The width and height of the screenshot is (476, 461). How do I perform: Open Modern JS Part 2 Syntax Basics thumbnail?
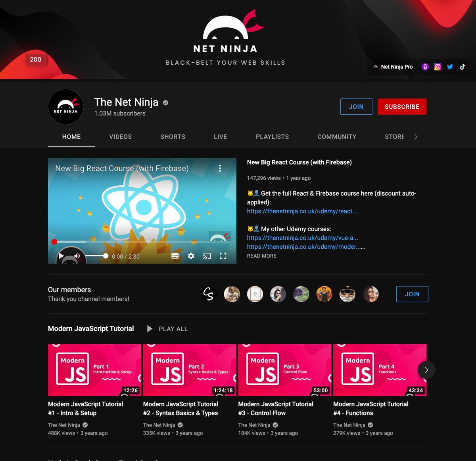190,370
